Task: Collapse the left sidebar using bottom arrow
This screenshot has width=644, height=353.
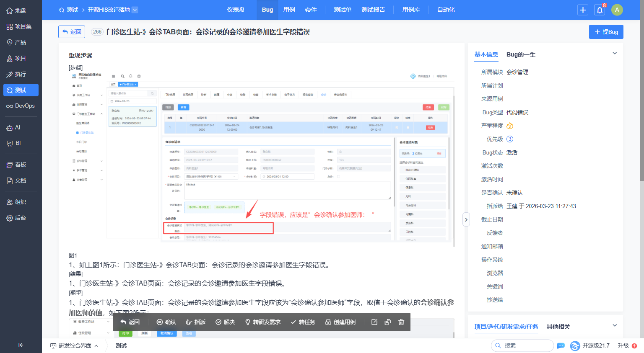Action: (x=21, y=345)
